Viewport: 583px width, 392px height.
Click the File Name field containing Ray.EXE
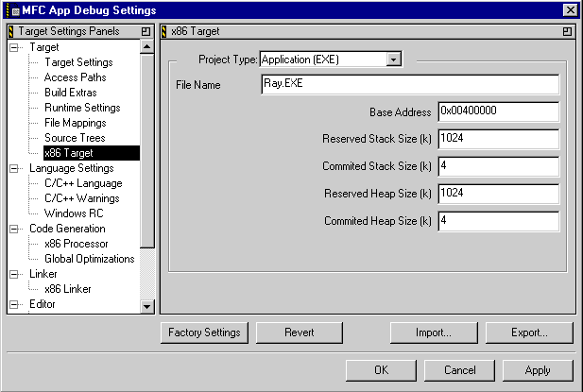(x=410, y=84)
